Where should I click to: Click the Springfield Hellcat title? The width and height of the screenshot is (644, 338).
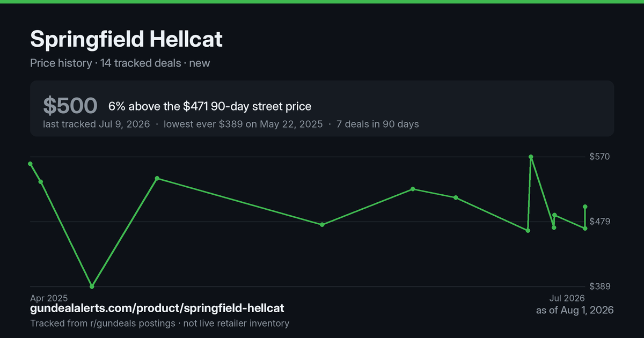click(x=126, y=39)
